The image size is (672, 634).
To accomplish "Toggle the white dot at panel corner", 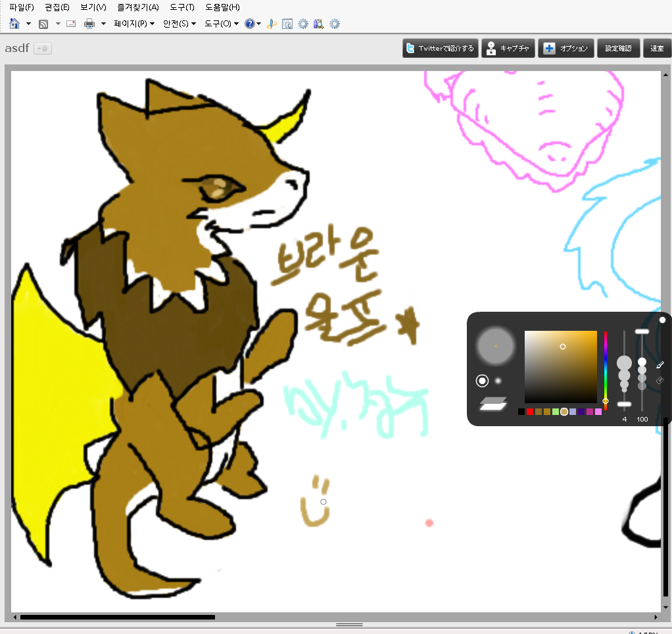I will (x=662, y=320).
